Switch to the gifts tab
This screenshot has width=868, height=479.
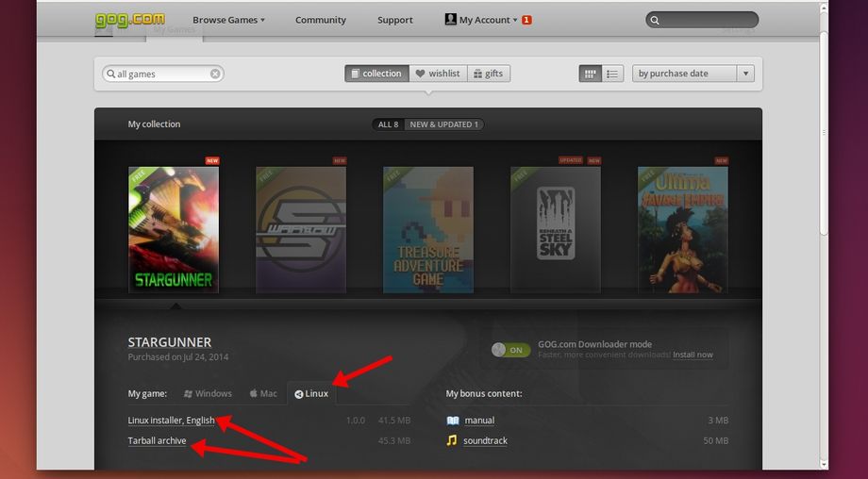tap(489, 74)
